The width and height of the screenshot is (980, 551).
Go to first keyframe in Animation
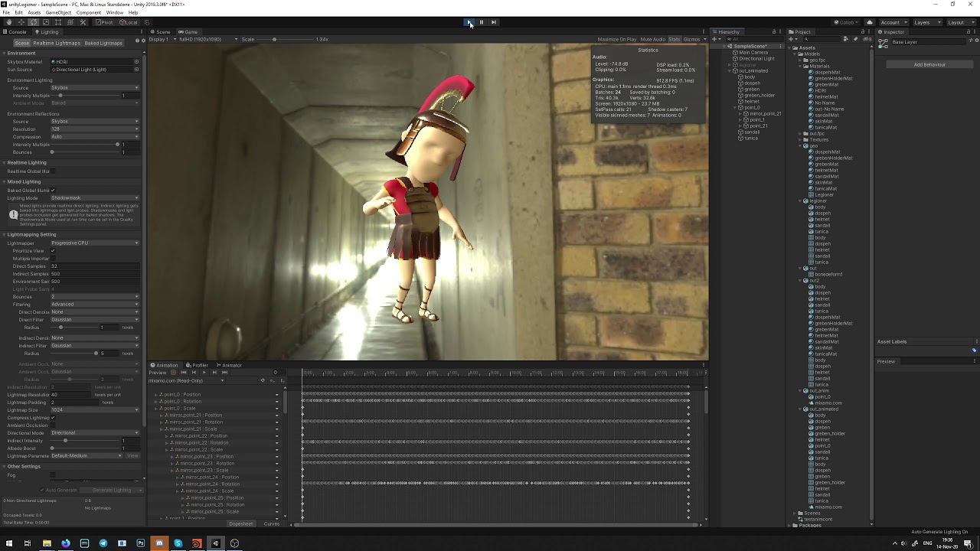184,373
